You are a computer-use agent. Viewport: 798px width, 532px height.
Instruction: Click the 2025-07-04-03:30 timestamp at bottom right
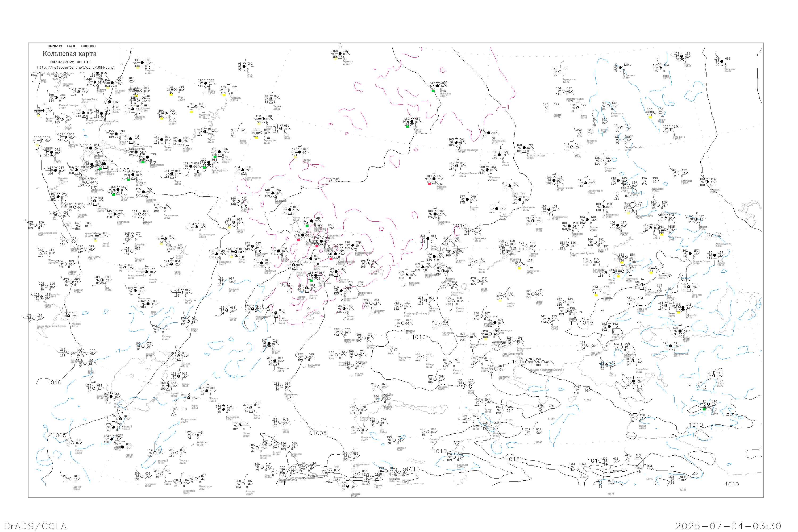[728, 526]
